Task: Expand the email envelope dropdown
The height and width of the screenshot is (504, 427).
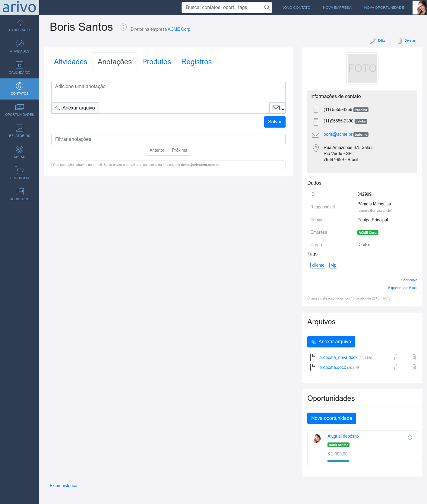Action: (277, 108)
